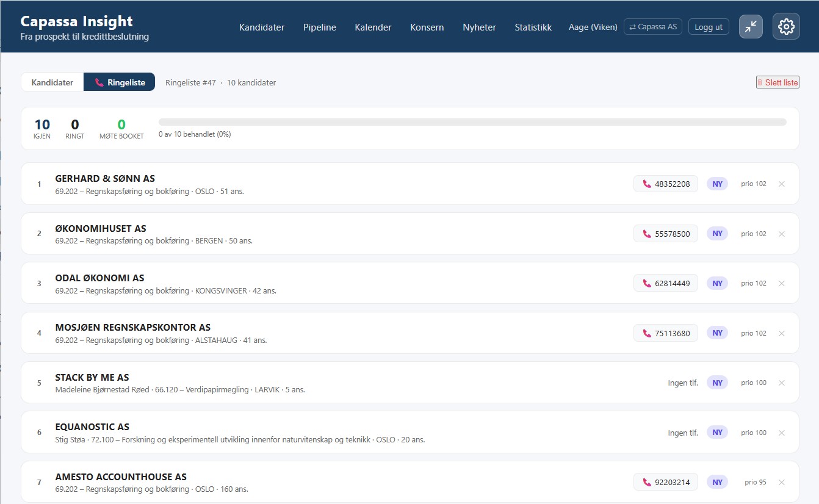Screen dimensions: 819x504
Task: Click the 0 MØTE BOOKET counter
Action: coord(121,129)
